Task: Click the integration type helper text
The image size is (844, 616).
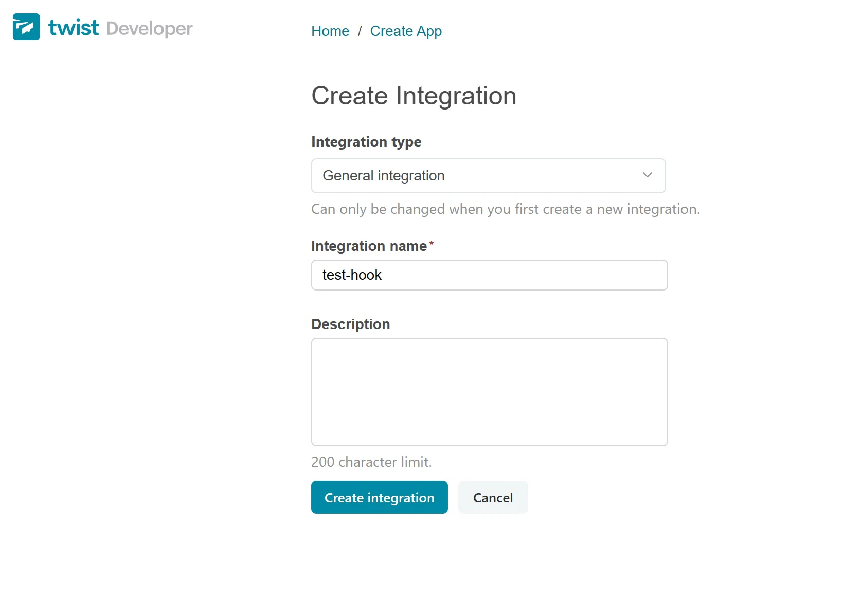Action: pyautogui.click(x=505, y=209)
